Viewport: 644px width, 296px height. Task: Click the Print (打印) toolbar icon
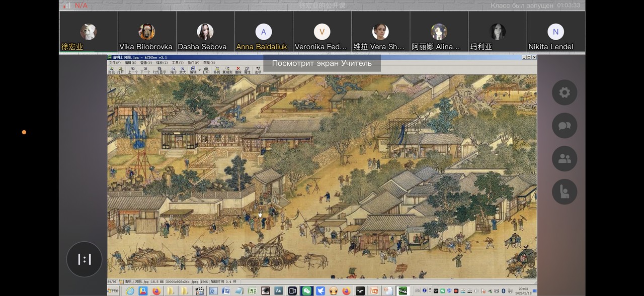206,70
